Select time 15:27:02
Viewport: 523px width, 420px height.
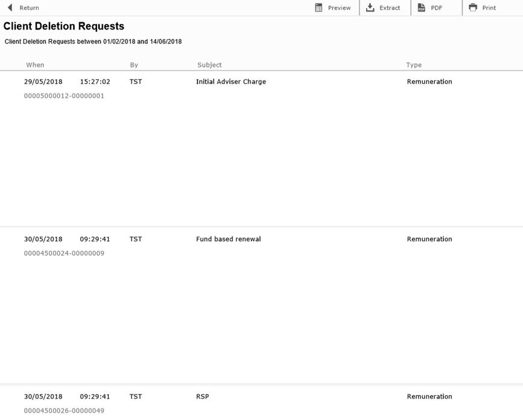95,81
